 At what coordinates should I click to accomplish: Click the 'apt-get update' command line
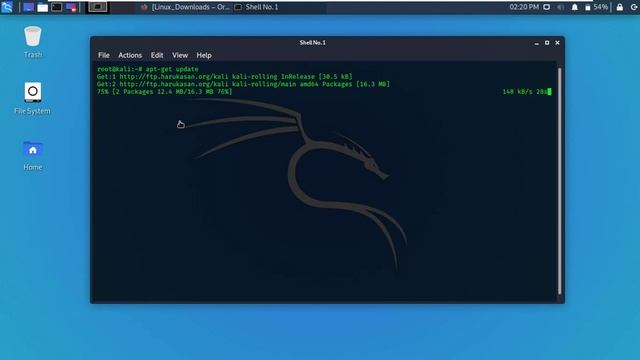pos(172,69)
